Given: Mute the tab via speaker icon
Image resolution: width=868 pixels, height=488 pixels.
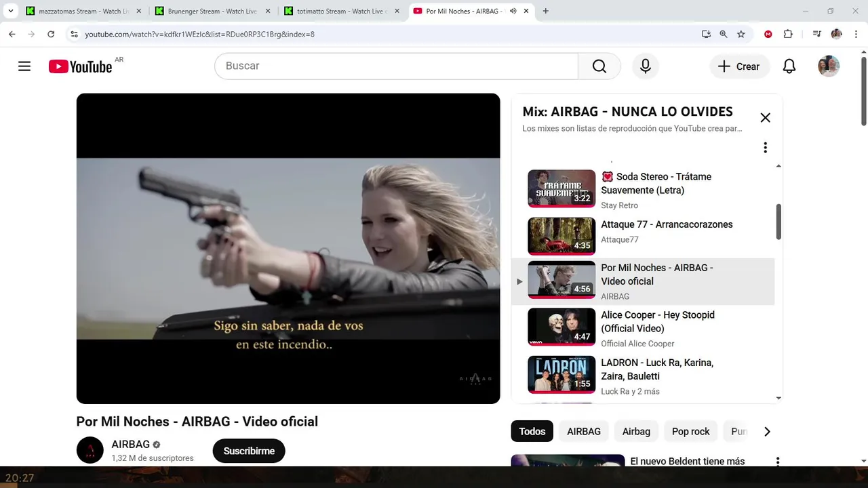Looking at the screenshot, I should pos(513,11).
